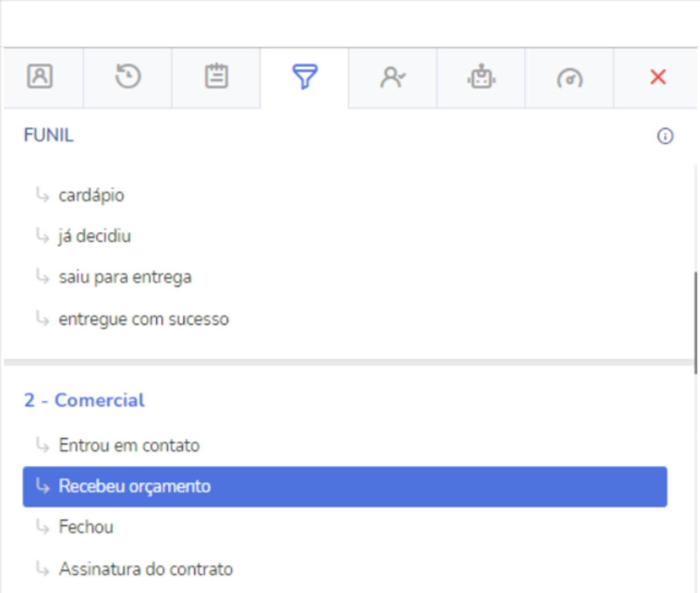Open the notes clipboard tab icon
700x593 pixels.
point(217,76)
